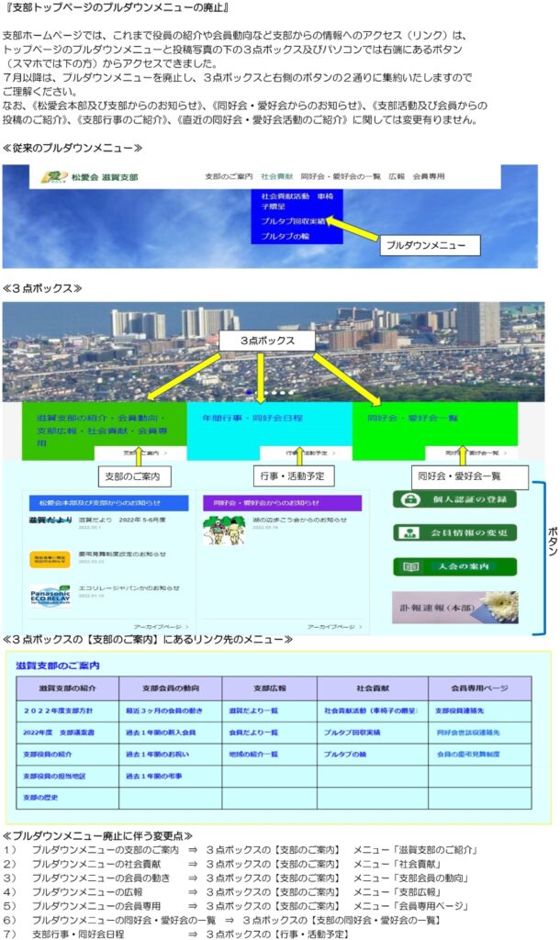The image size is (560, 940).
Task: Open 同好会・愛好会の一覧 in the nav bar
Action: tap(341, 175)
